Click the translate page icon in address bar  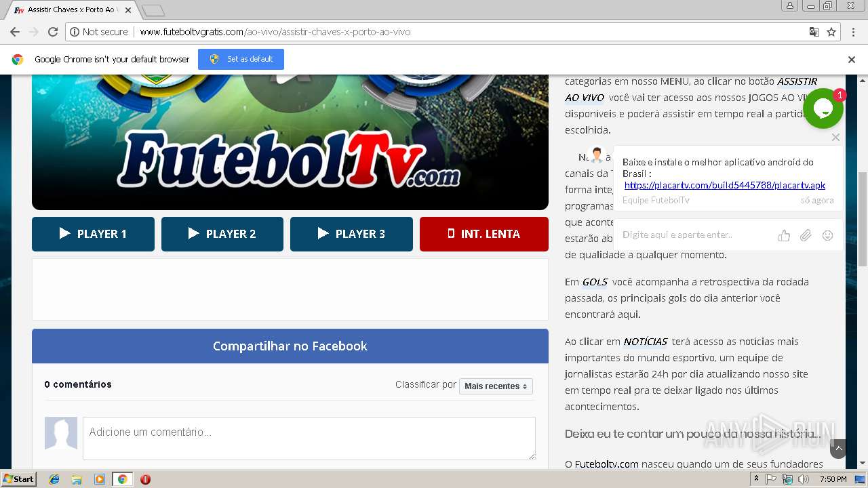pos(814,32)
